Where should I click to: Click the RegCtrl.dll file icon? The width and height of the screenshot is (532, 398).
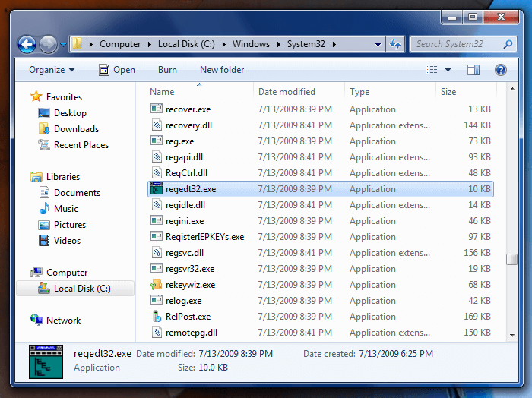(157, 172)
